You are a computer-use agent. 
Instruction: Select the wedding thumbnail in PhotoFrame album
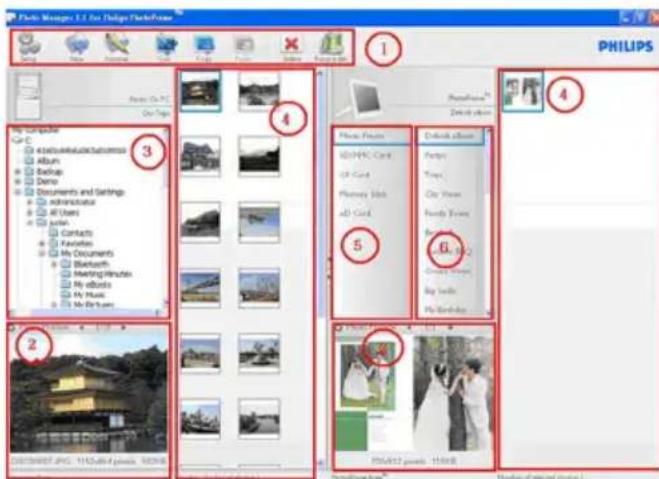pos(523,91)
